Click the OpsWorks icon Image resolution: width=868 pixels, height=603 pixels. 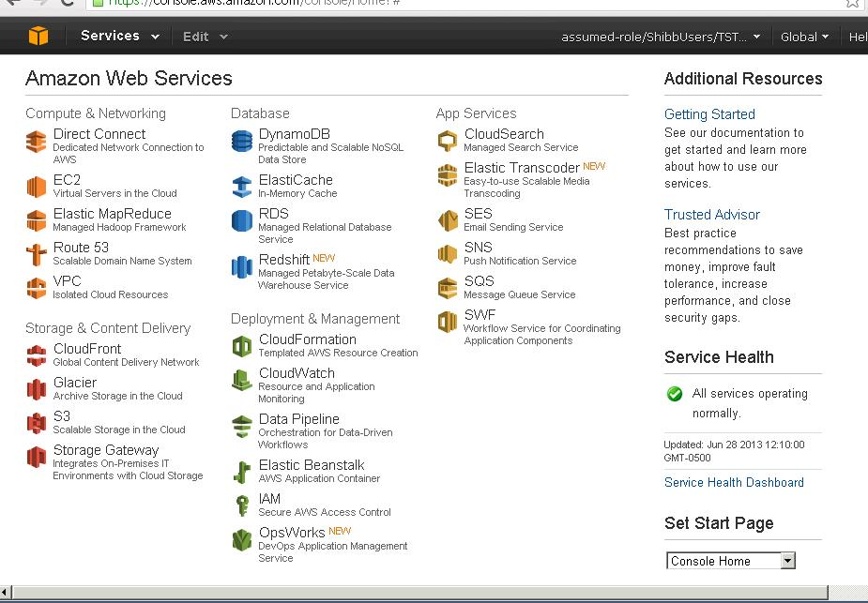(242, 540)
